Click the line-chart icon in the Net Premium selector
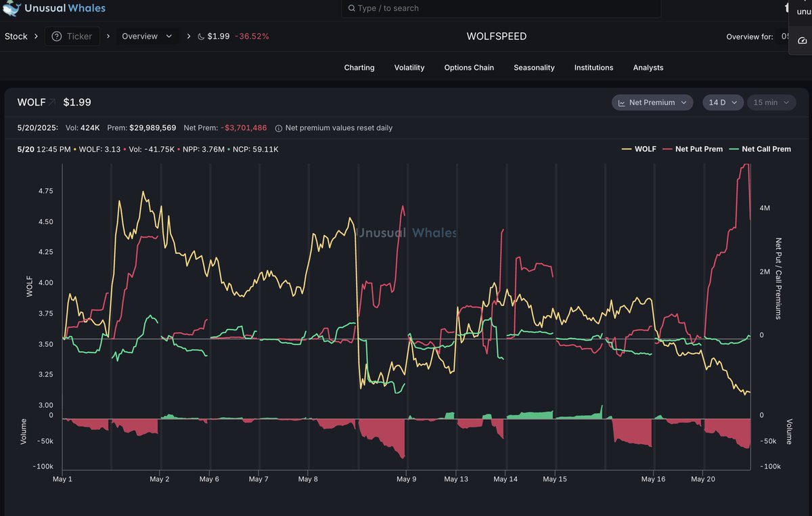The width and height of the screenshot is (812, 516). pyautogui.click(x=621, y=103)
